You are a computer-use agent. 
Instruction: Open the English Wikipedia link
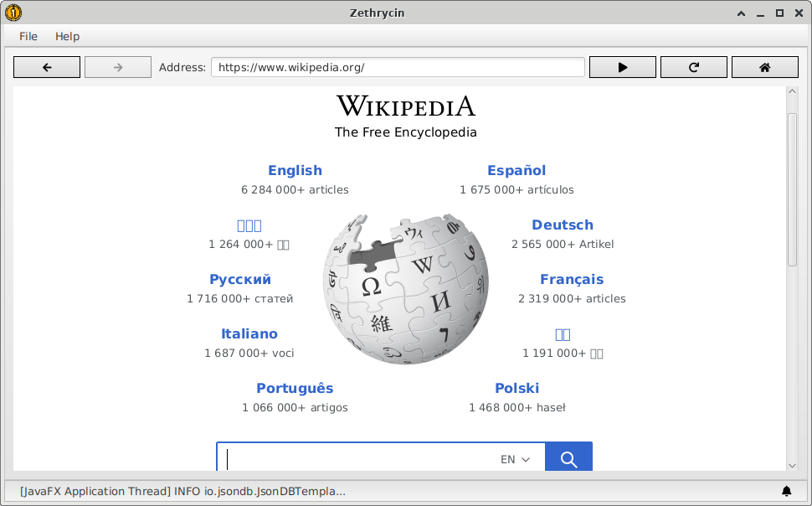(295, 171)
